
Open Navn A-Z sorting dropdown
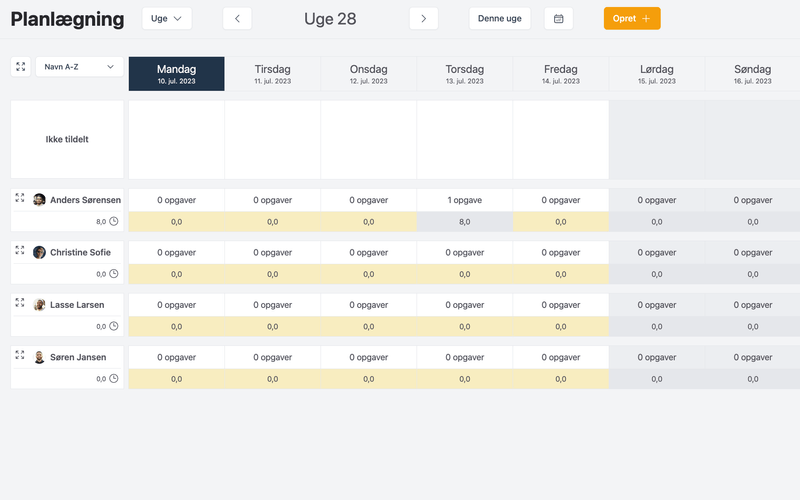click(x=79, y=66)
